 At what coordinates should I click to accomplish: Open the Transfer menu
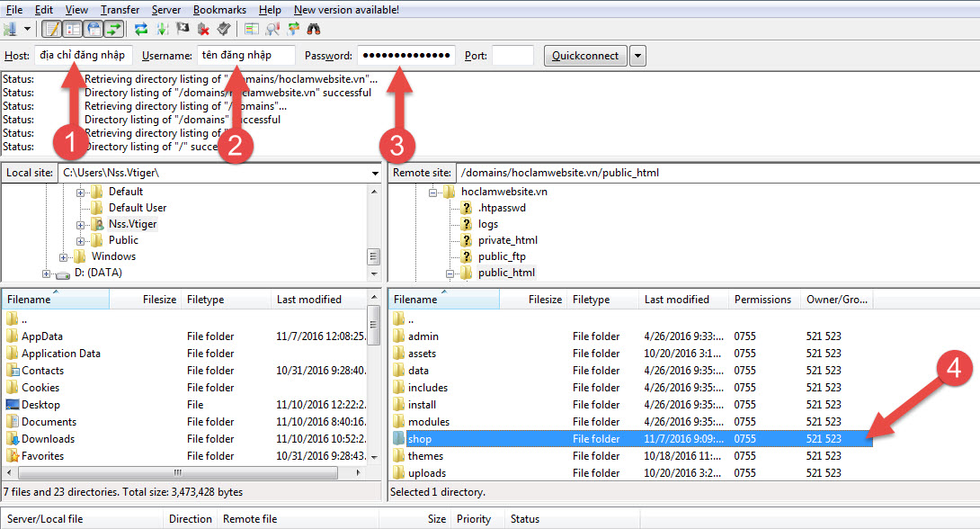point(120,9)
